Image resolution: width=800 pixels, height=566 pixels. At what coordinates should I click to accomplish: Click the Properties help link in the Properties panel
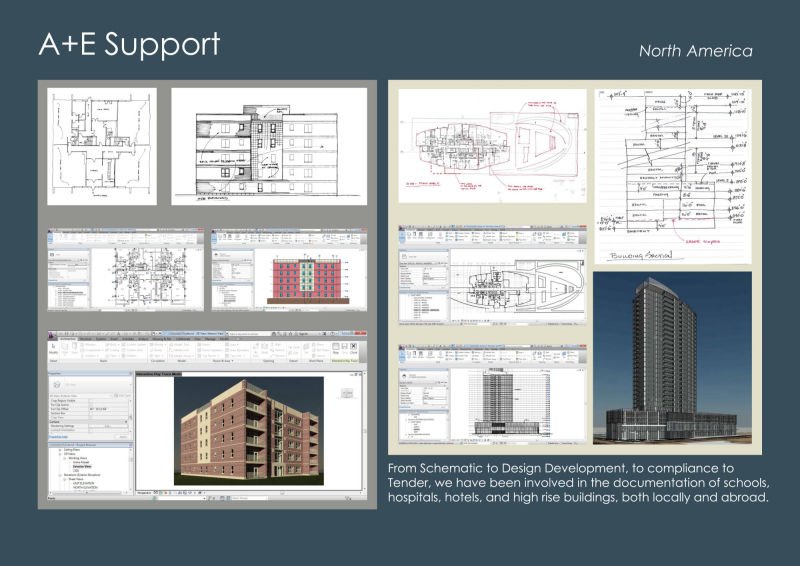(x=62, y=437)
